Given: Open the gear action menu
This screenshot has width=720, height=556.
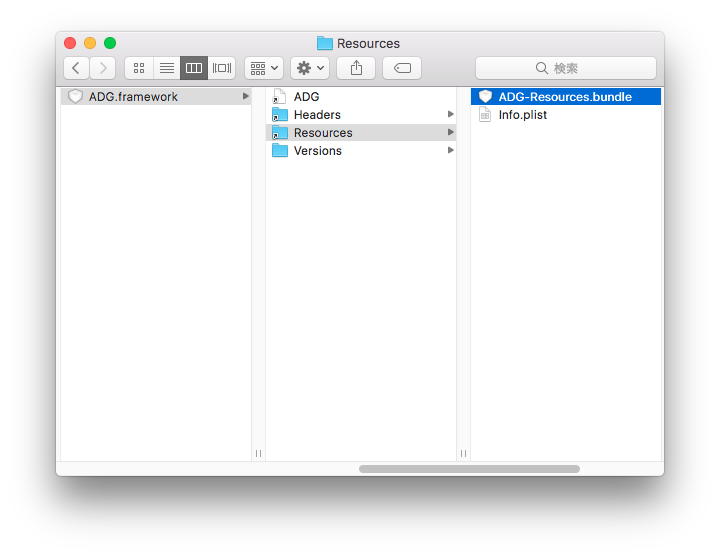Looking at the screenshot, I should [x=310, y=68].
